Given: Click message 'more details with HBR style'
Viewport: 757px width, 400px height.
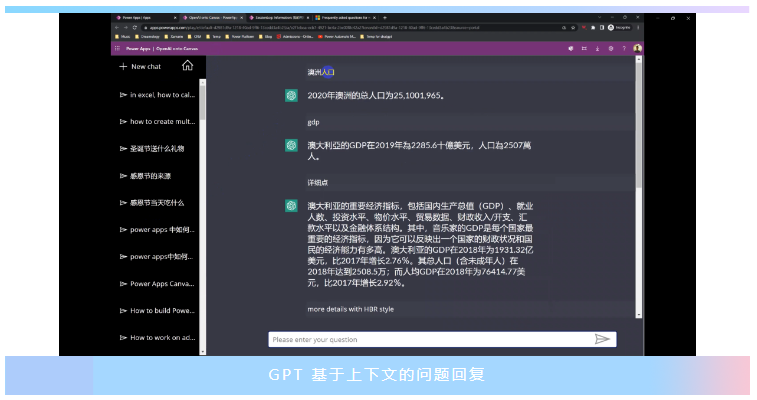Looking at the screenshot, I should click(x=350, y=309).
